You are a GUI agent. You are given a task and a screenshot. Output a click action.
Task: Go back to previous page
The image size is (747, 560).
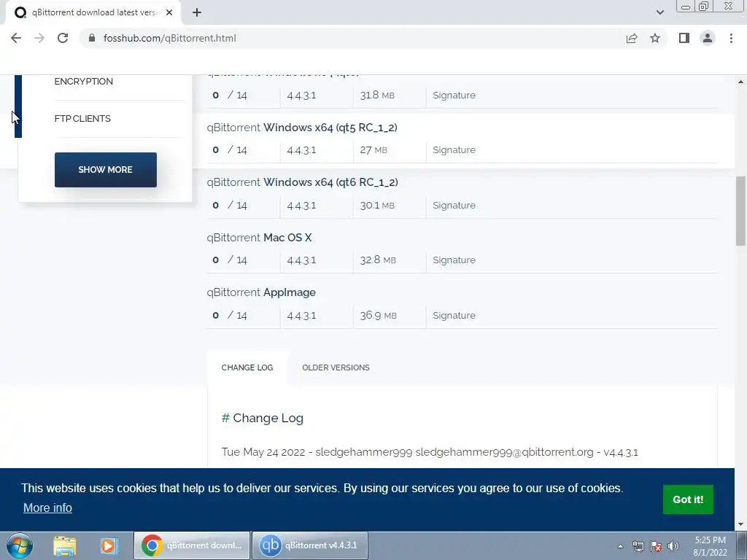(x=16, y=38)
